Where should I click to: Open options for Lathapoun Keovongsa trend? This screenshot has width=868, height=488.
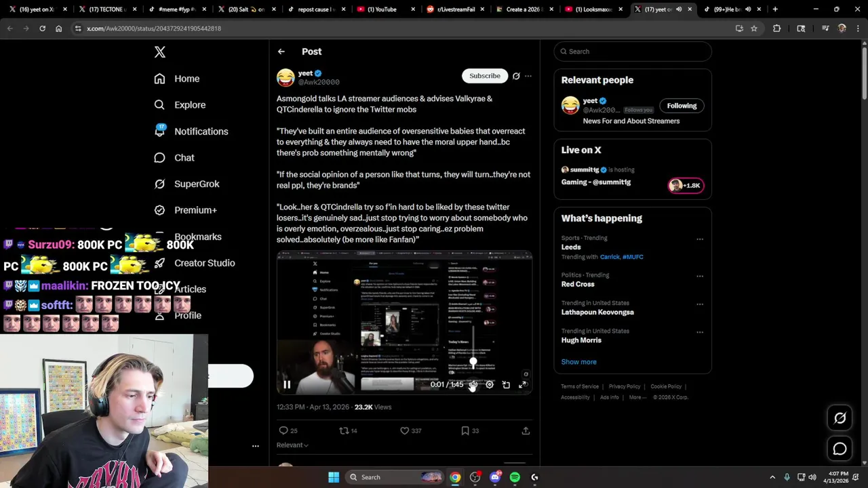700,304
